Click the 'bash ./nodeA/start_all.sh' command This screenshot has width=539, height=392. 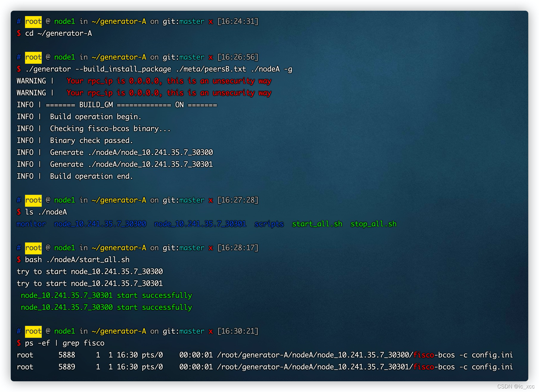77,260
